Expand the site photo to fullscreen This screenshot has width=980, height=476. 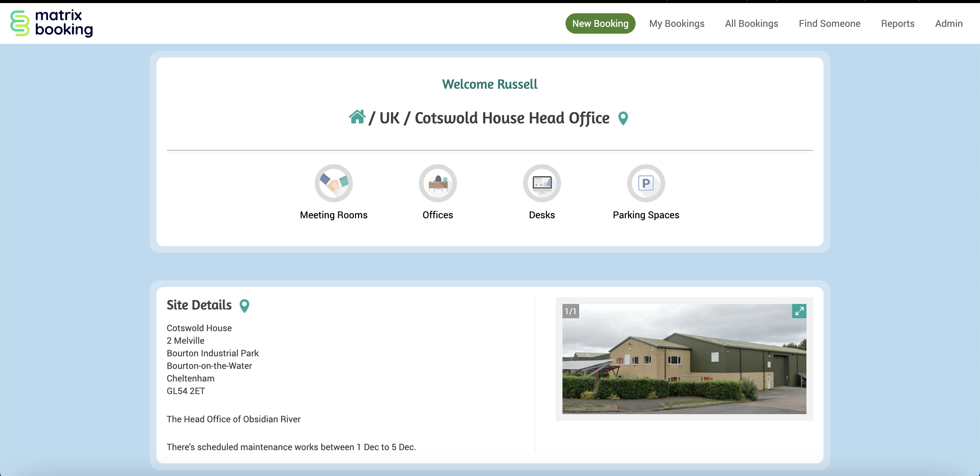click(x=799, y=311)
